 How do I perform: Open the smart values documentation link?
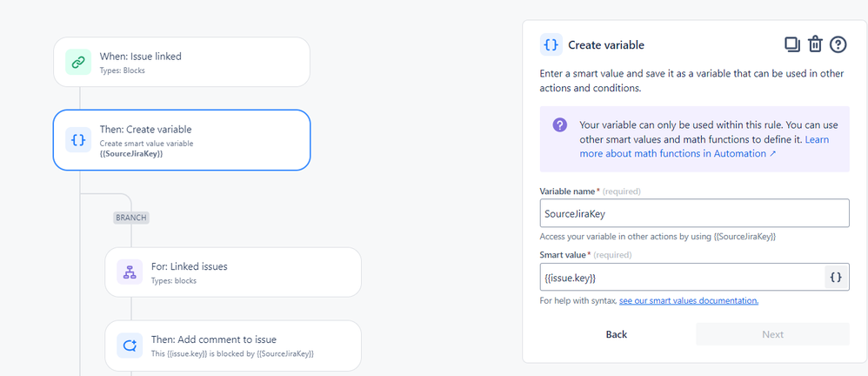[689, 300]
